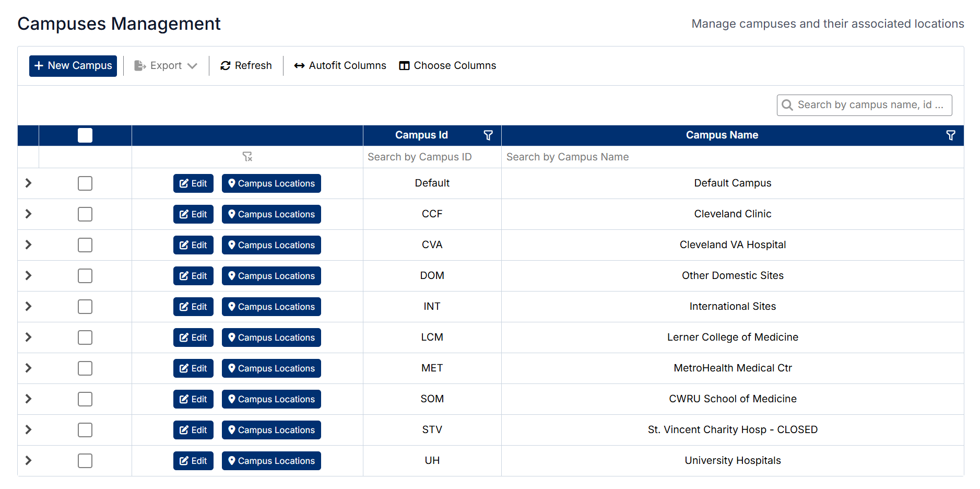The height and width of the screenshot is (489, 980).
Task: Toggle the select-all header checkbox
Action: pyautogui.click(x=85, y=135)
